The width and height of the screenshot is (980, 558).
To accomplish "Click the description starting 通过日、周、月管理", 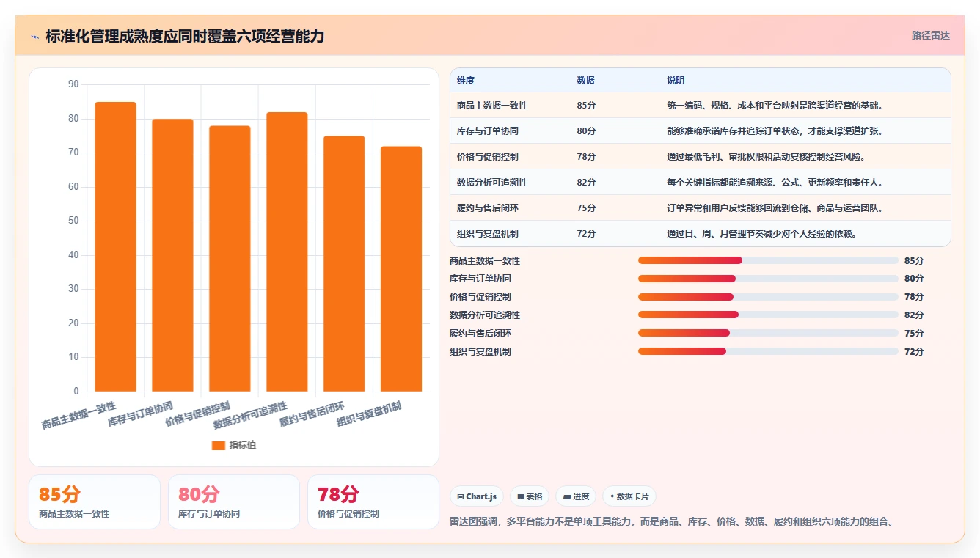I will coord(761,234).
